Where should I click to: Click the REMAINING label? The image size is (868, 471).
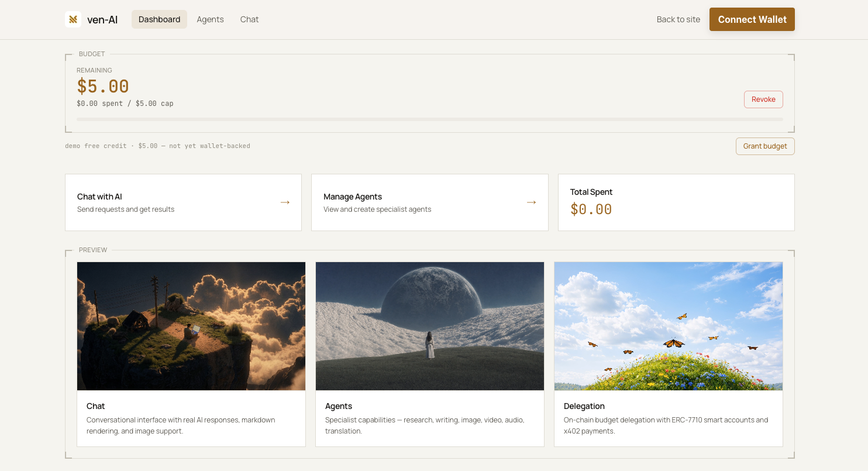(x=94, y=70)
